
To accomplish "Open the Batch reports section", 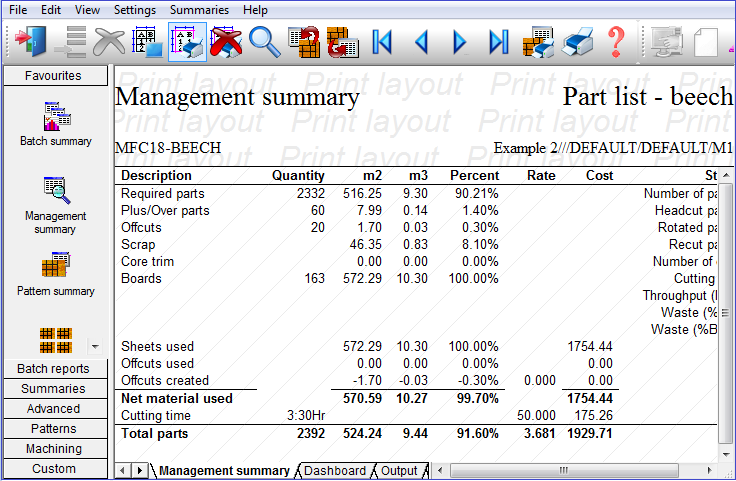I will point(55,369).
